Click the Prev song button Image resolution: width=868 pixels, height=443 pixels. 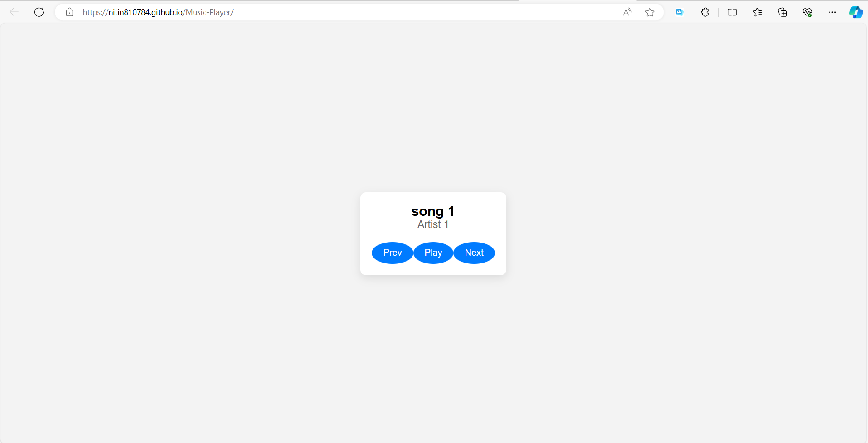pos(392,253)
